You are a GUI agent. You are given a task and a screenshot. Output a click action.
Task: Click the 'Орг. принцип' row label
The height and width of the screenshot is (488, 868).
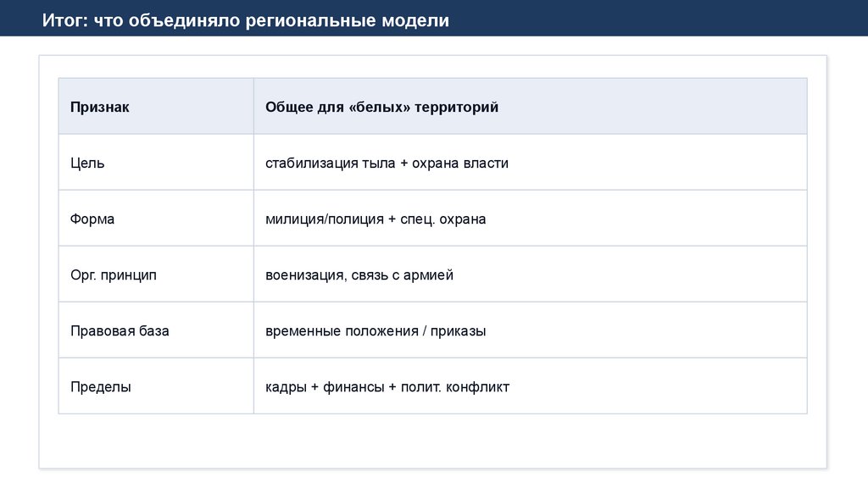click(x=114, y=274)
